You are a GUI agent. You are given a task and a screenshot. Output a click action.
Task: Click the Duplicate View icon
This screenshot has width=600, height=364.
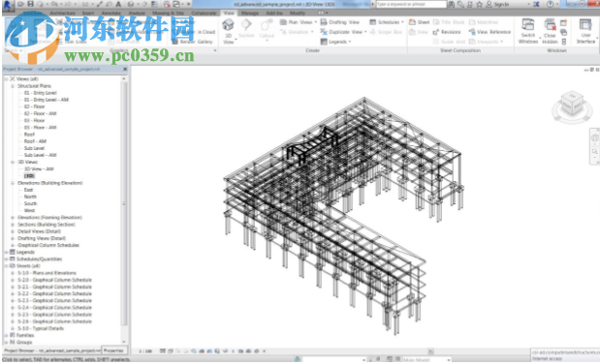click(x=324, y=32)
